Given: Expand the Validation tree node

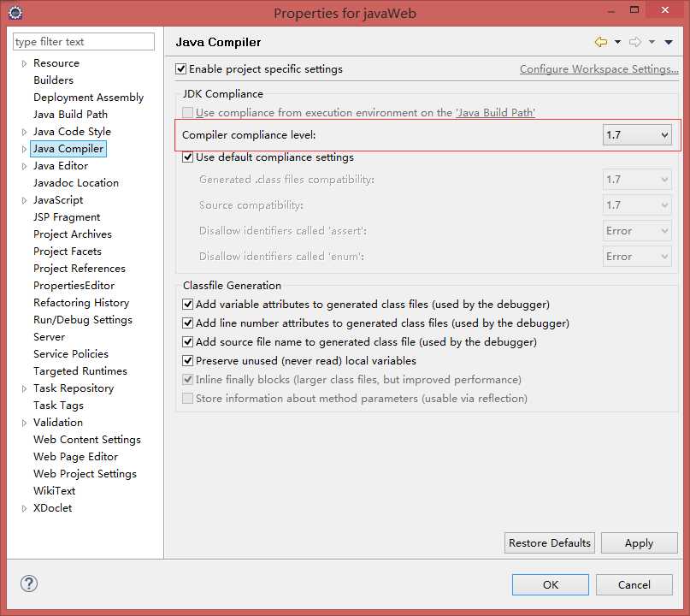Looking at the screenshot, I should 24,423.
